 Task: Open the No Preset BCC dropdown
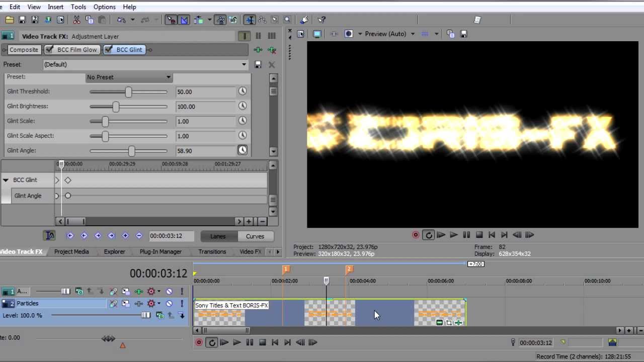[x=129, y=77]
